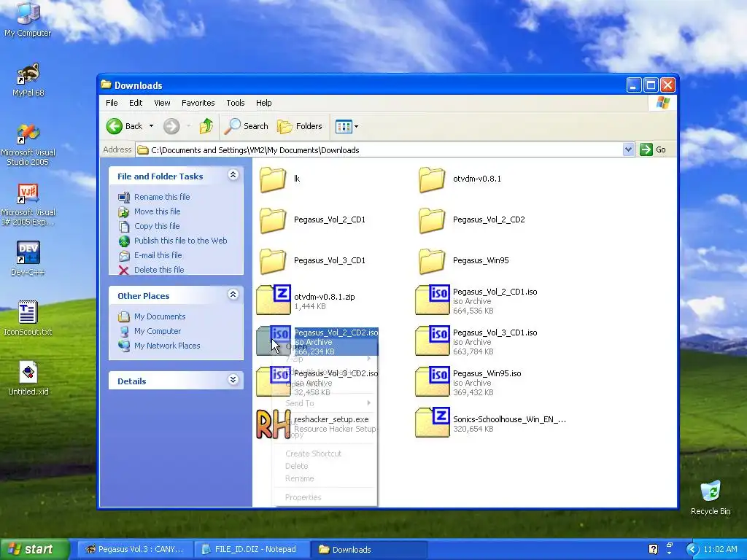
Task: Click the Views toolbar icon
Action: point(344,126)
